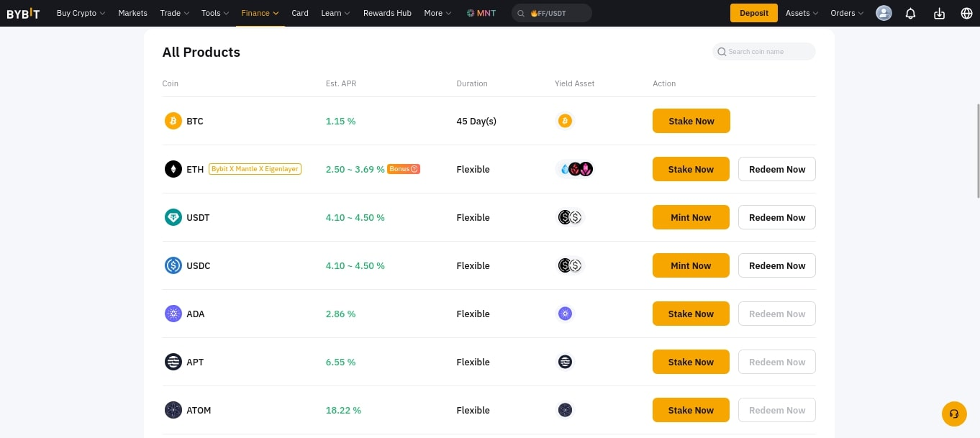Viewport: 980px width, 438px height.
Task: Click the ATOM coin icon
Action: tap(173, 410)
